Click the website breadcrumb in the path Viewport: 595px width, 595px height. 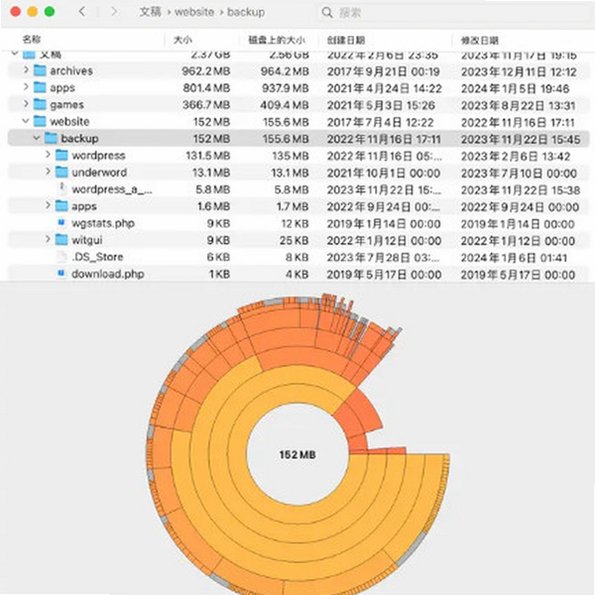click(x=194, y=12)
